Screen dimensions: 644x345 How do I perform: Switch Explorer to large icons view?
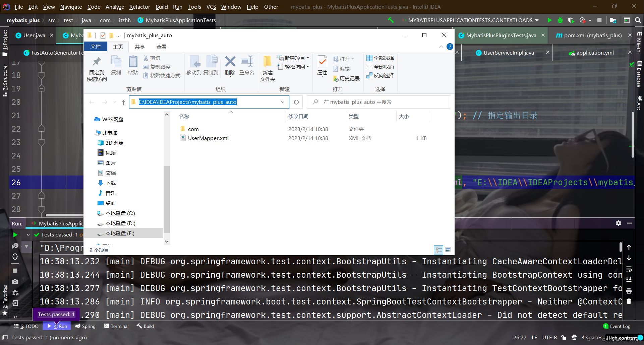[x=448, y=250]
